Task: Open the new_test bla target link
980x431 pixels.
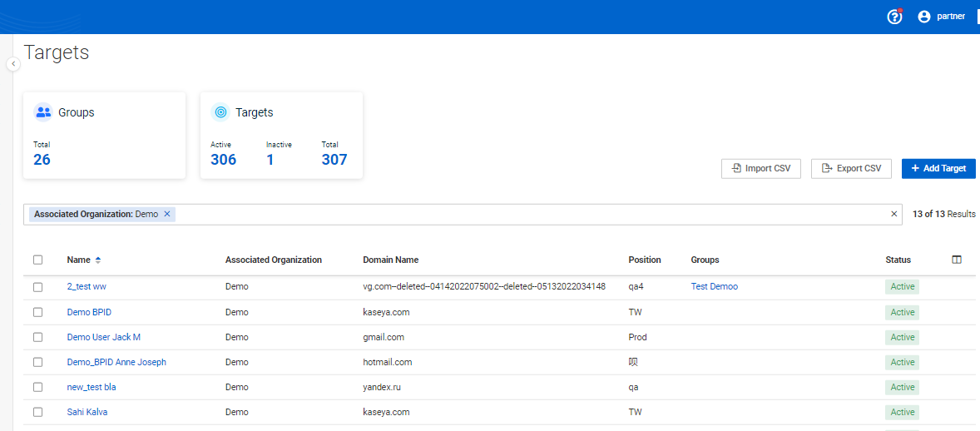Action: coord(92,387)
